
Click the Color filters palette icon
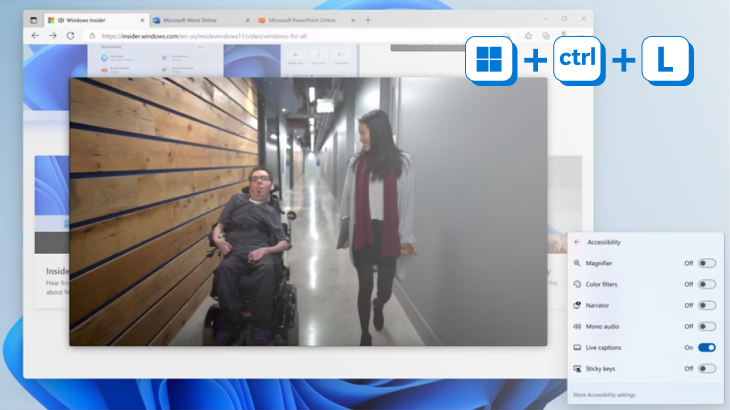click(x=577, y=284)
